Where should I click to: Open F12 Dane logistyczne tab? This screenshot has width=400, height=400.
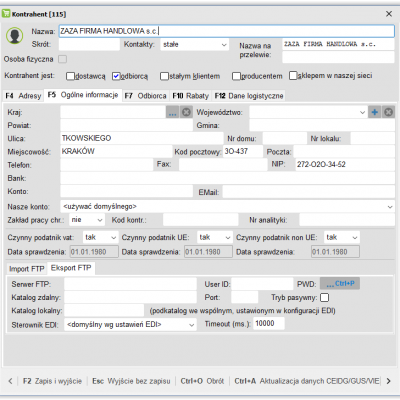pyautogui.click(x=249, y=96)
